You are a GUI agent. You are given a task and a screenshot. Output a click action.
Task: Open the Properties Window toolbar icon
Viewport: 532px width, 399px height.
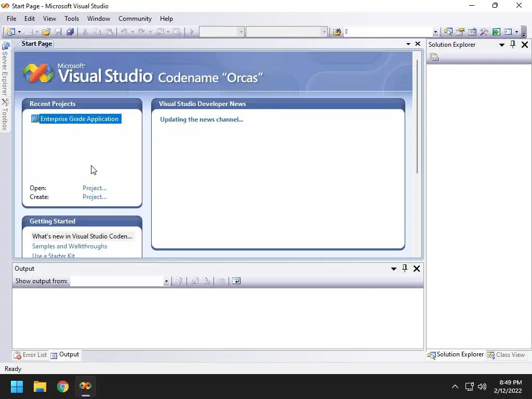tap(460, 32)
